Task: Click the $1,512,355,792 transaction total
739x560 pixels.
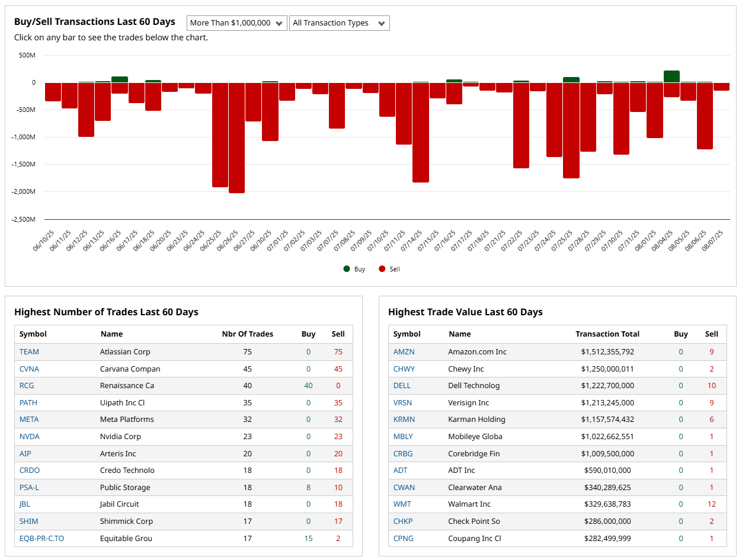Action: (x=607, y=352)
